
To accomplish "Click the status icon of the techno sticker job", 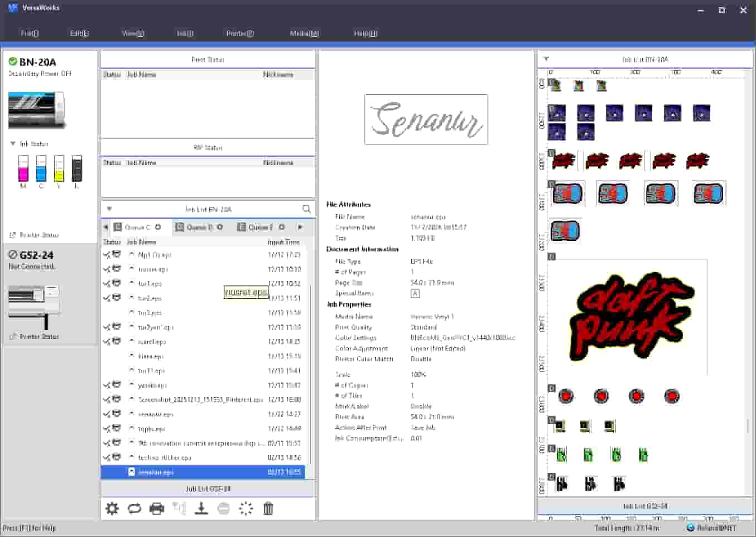I will tap(112, 457).
